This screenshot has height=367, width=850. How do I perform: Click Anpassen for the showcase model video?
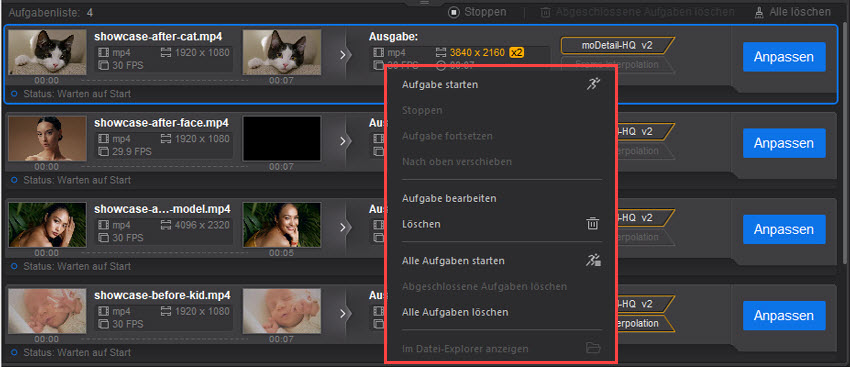point(784,229)
